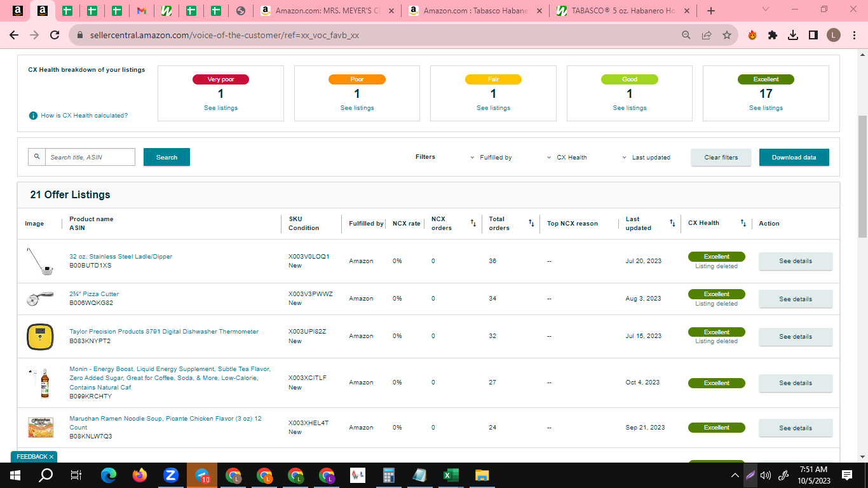868x488 pixels.
Task: Open the Chrome downloads icon
Action: [793, 36]
